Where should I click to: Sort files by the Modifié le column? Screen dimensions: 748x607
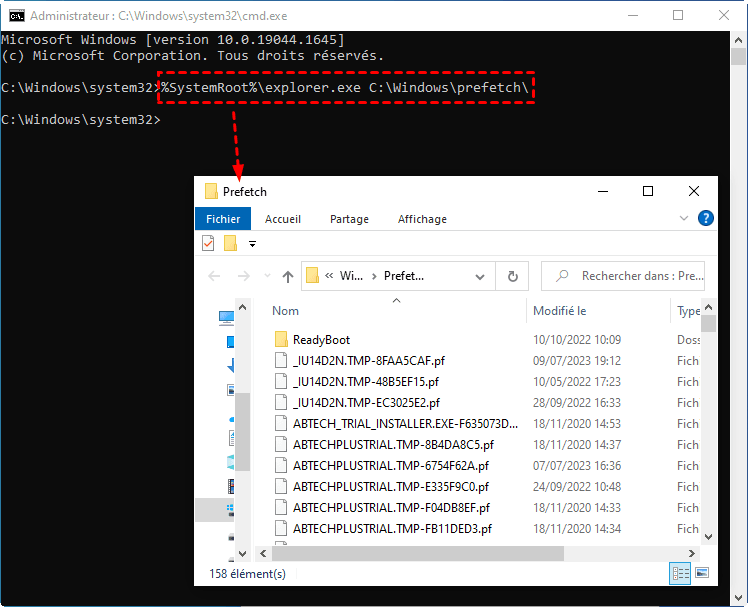[560, 311]
